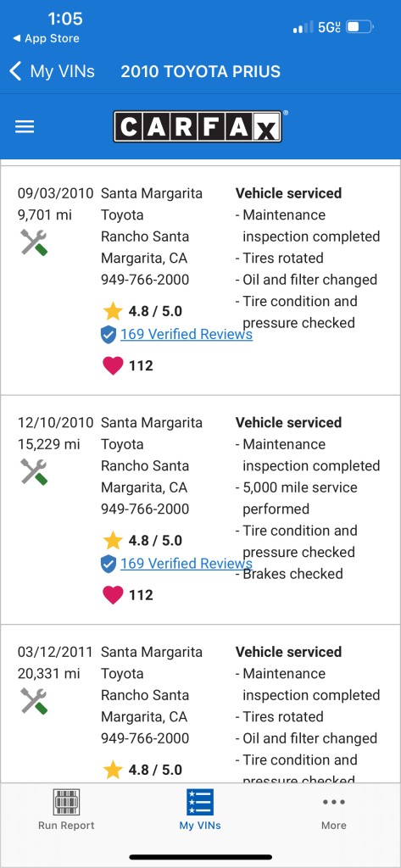The height and width of the screenshot is (868, 401).
Task: Tap the star rating in 03/12/2011 record
Action: (x=142, y=770)
